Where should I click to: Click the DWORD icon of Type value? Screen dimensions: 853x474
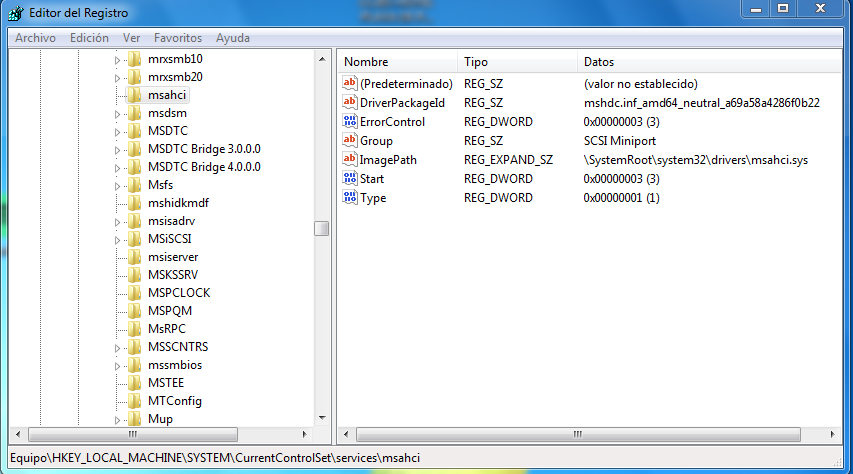click(x=349, y=198)
